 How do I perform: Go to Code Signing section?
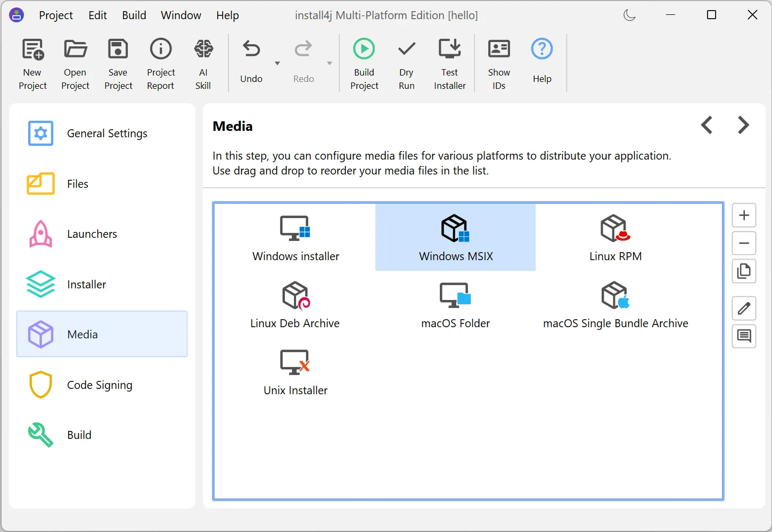tap(102, 385)
